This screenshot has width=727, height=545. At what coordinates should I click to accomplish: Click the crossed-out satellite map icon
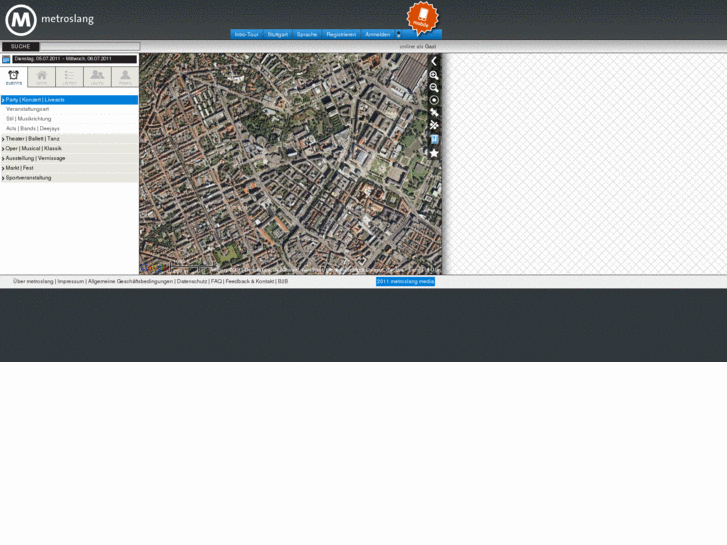point(434,125)
